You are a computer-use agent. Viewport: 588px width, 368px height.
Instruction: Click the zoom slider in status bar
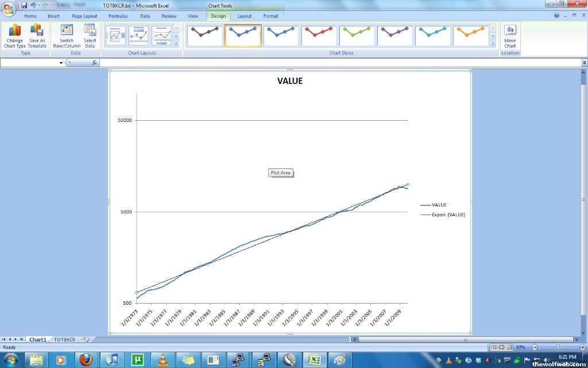coord(558,347)
